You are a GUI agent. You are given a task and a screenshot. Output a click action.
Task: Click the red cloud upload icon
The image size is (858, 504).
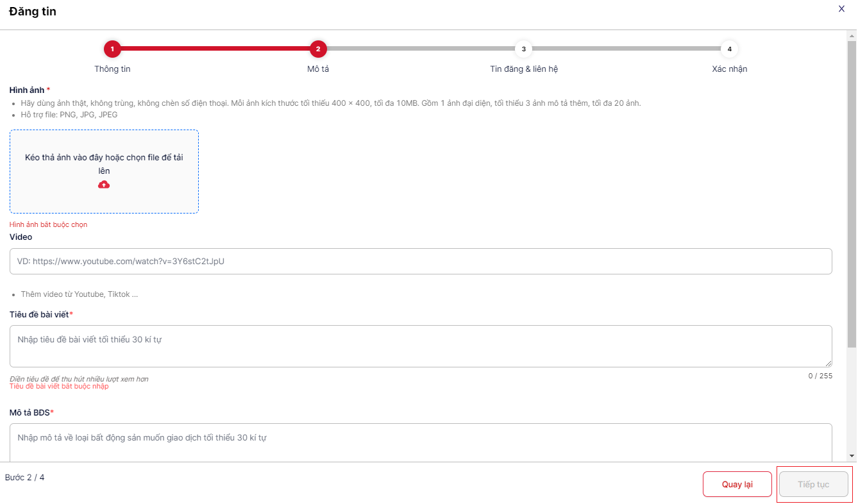(104, 185)
